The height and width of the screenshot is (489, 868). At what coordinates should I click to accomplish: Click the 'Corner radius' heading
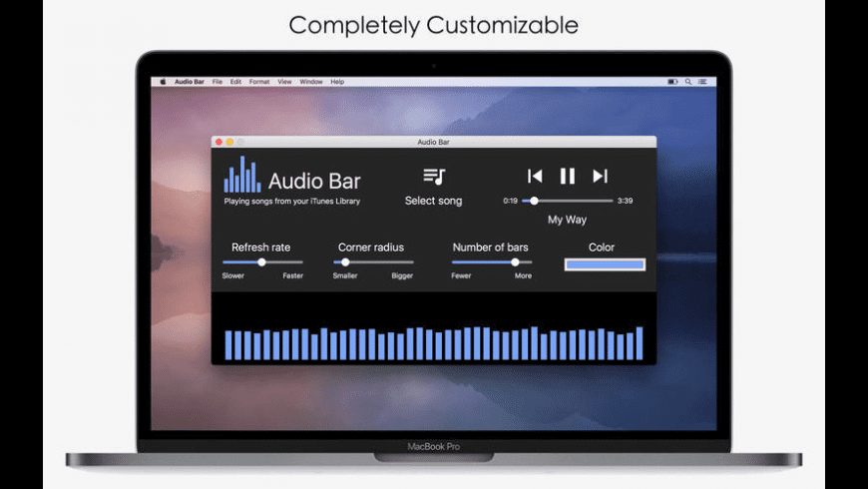371,246
